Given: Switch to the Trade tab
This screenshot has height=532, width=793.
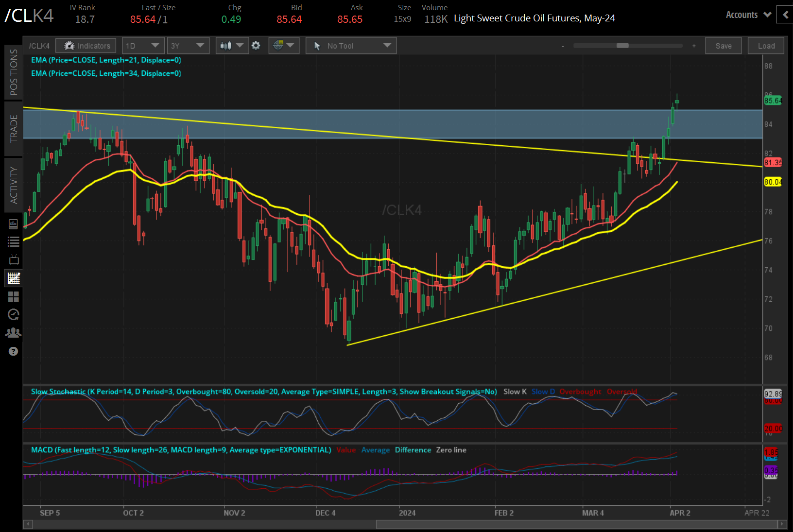Looking at the screenshot, I should (14, 129).
